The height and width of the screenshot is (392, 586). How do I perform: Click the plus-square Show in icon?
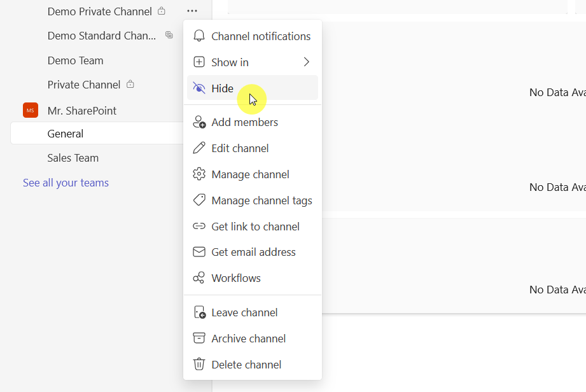(x=199, y=62)
